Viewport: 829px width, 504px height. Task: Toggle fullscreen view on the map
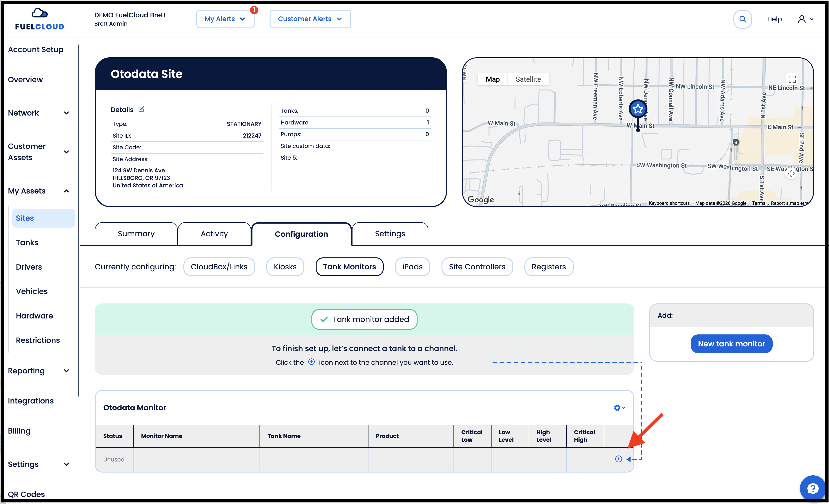792,79
